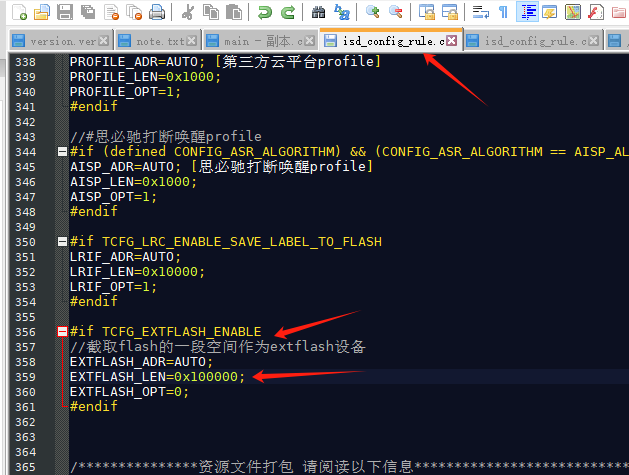629x475 pixels.
Task: Toggle Show All Characters pilcrow icon
Action: click(x=503, y=12)
